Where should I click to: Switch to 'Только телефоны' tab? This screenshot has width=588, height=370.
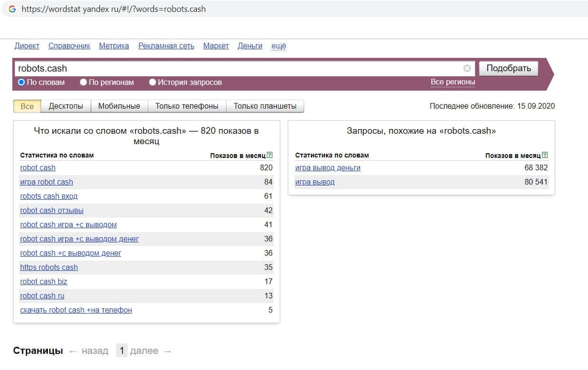(187, 106)
